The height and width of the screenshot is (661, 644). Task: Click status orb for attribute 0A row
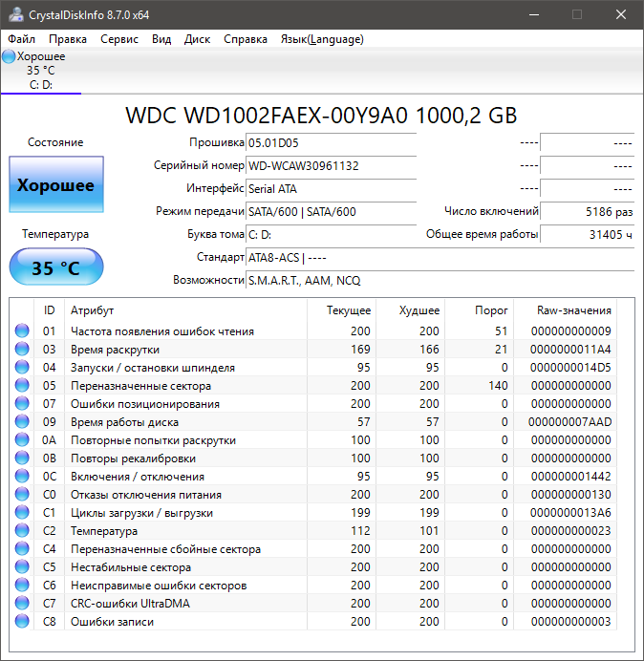coord(22,439)
